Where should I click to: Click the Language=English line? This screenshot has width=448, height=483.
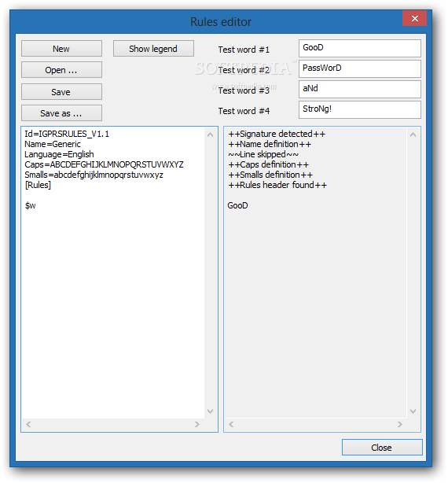click(59, 154)
